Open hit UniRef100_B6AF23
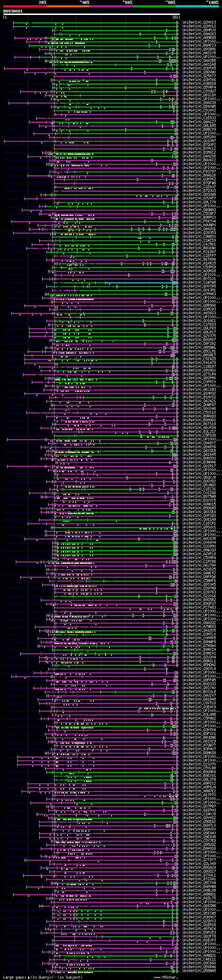 click(199, 45)
